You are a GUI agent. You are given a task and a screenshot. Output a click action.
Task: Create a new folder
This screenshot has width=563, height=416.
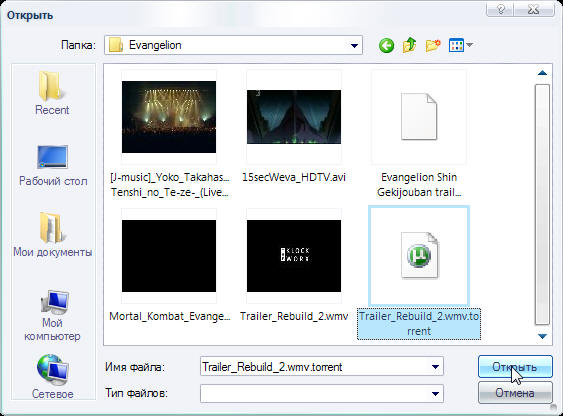433,46
